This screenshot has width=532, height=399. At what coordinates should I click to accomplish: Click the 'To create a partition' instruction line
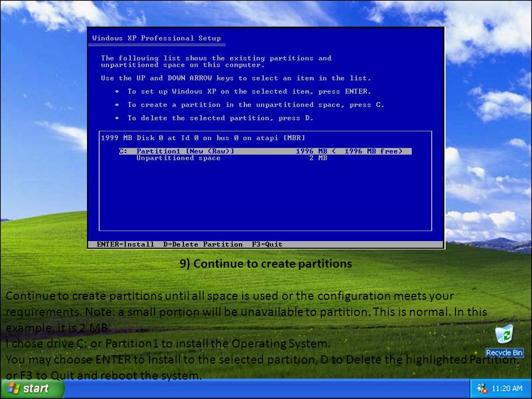tap(255, 105)
